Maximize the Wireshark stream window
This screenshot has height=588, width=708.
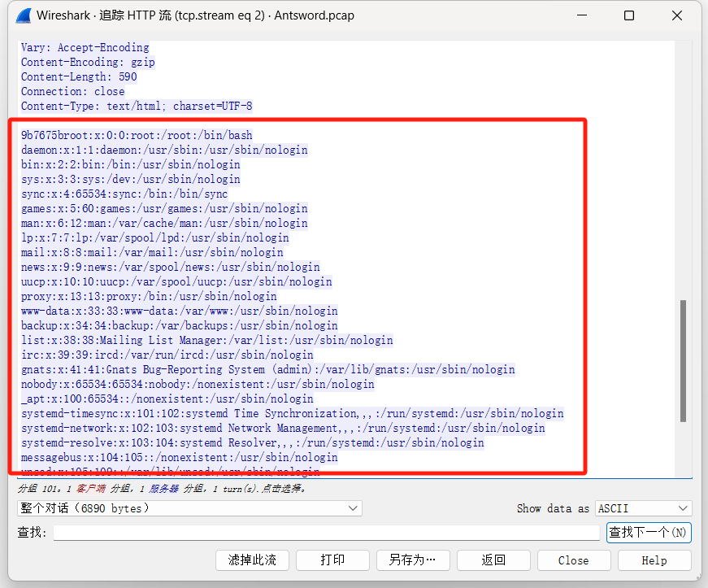pyautogui.click(x=629, y=15)
